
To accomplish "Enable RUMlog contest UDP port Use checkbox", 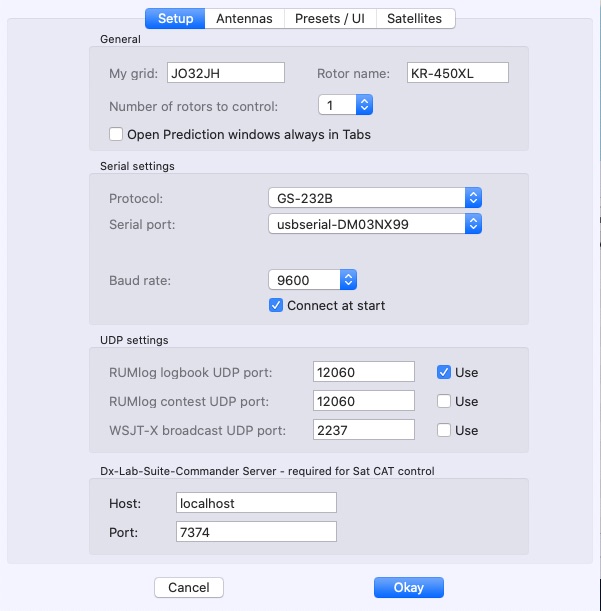I will pos(444,401).
